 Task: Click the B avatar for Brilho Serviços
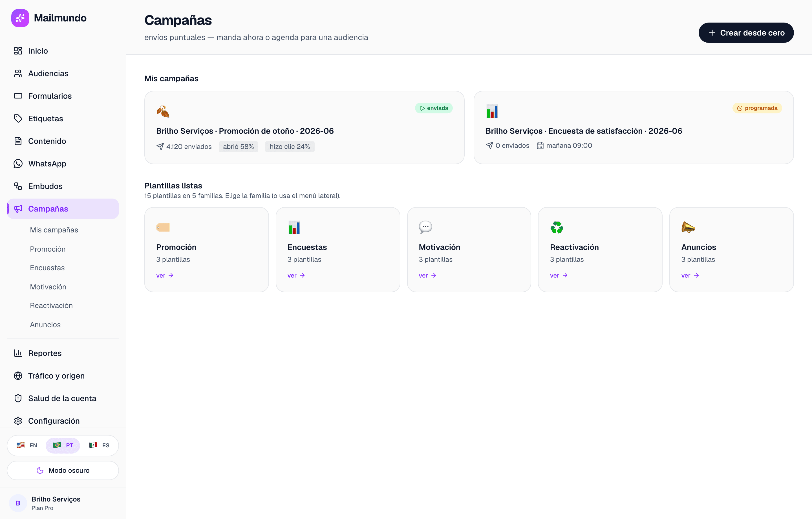[18, 503]
